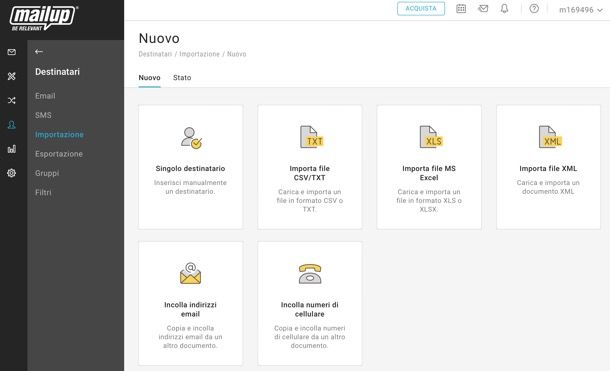Switch to the Stato tab
The height and width of the screenshot is (371, 610).
click(x=182, y=78)
